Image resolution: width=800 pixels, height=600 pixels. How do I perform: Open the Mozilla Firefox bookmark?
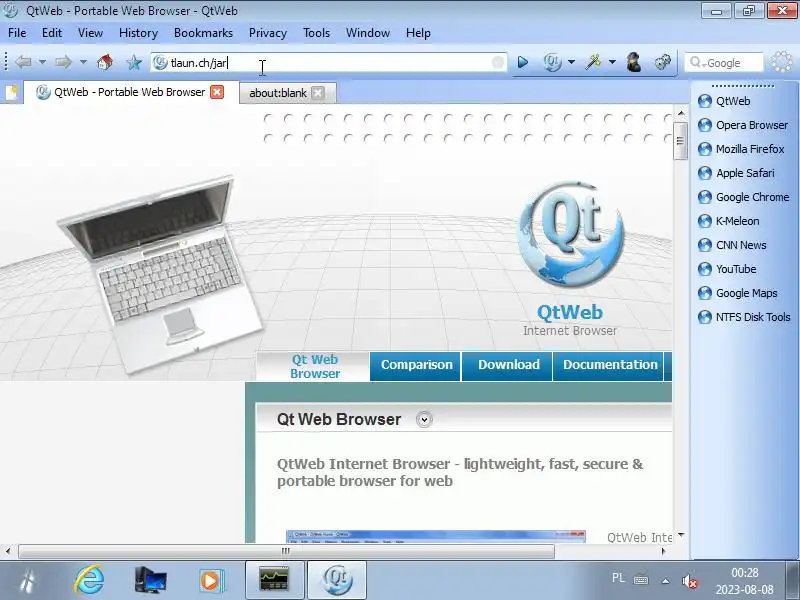pos(741,149)
